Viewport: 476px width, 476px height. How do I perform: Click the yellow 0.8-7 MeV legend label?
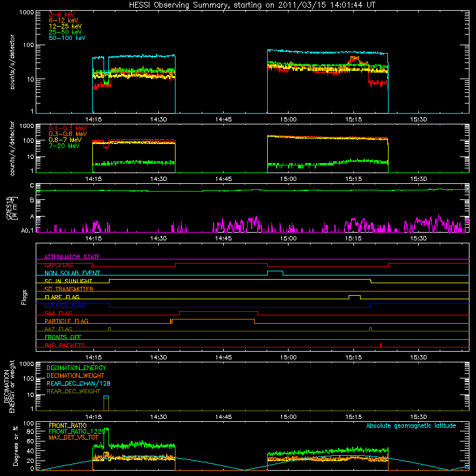click(x=65, y=140)
